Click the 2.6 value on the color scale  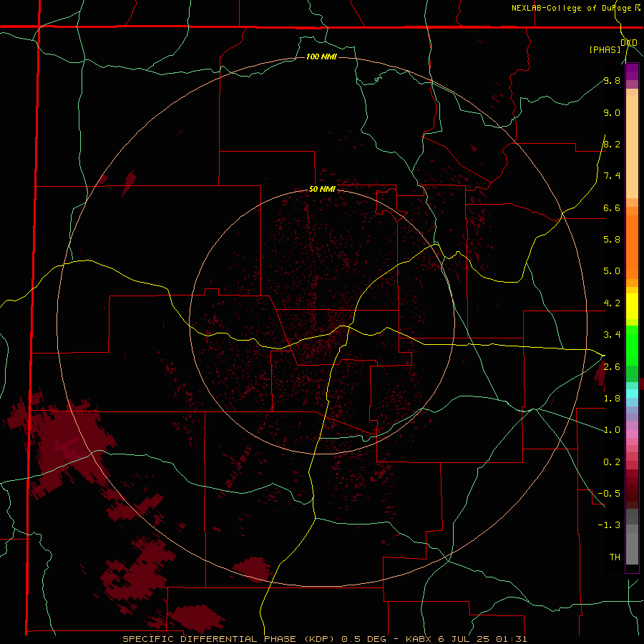(x=612, y=367)
